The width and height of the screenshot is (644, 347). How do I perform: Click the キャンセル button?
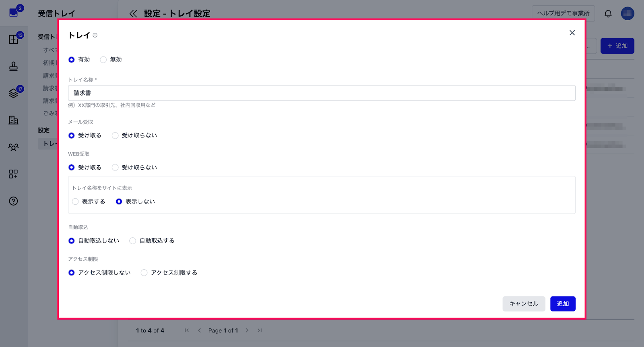point(524,304)
